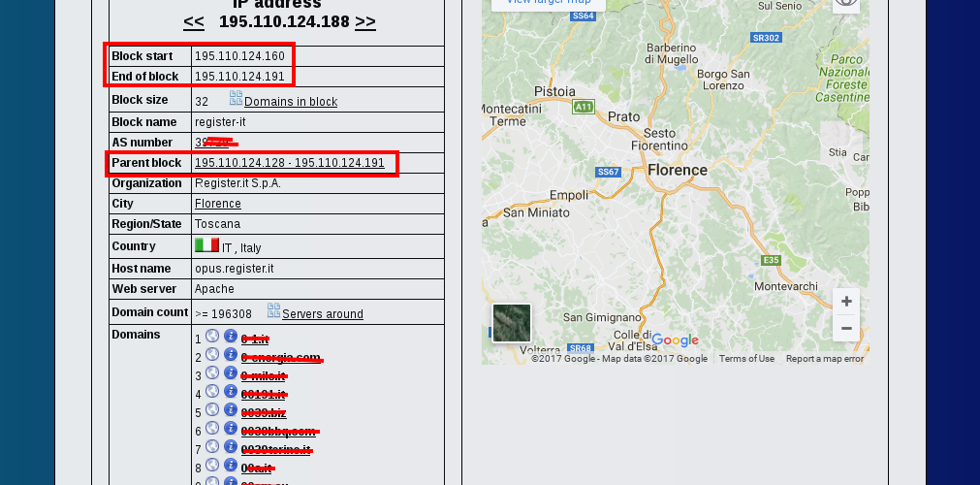The width and height of the screenshot is (980, 485).
Task: Zoom out on the map
Action: [846, 329]
